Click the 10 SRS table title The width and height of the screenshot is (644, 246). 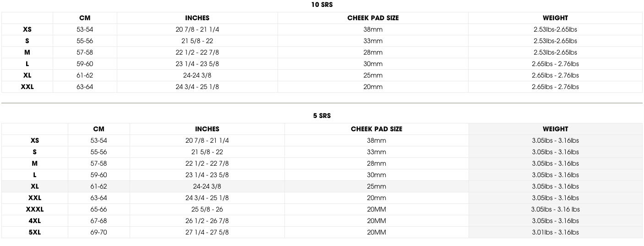tap(322, 5)
